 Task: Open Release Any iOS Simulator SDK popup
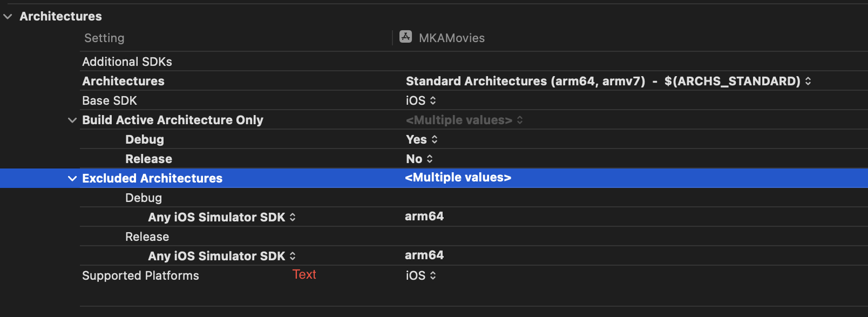(x=222, y=256)
